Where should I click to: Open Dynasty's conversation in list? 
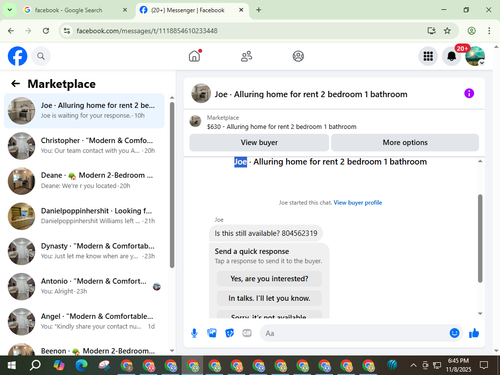click(x=84, y=251)
